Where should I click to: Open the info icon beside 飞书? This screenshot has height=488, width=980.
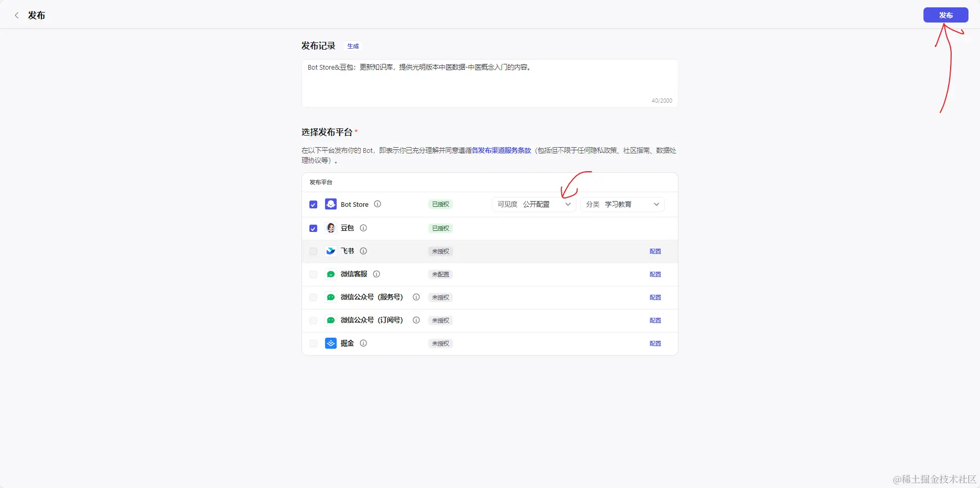[x=363, y=251]
